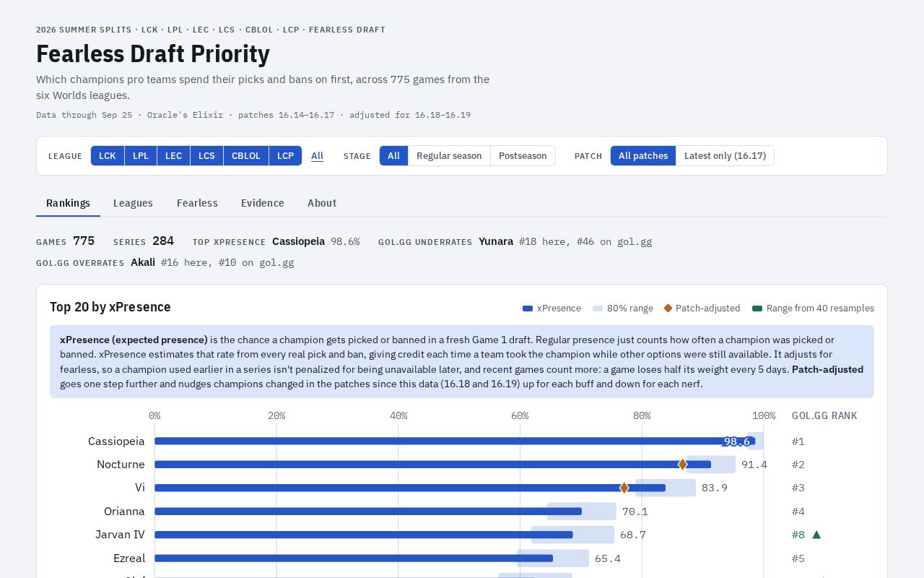
Task: Toggle the LEC league filter
Action: pos(174,156)
